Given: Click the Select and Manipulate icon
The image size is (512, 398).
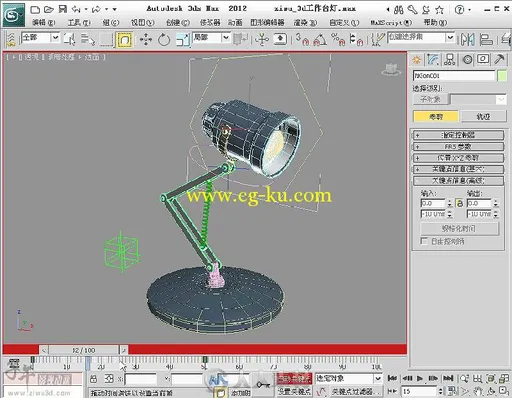Looking at the screenshot, I should [262, 39].
